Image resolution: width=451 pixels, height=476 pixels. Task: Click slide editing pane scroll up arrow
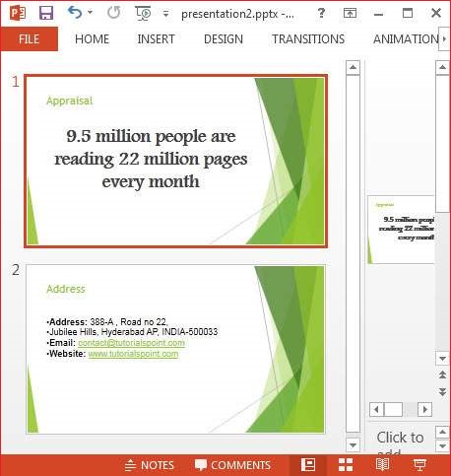point(442,67)
